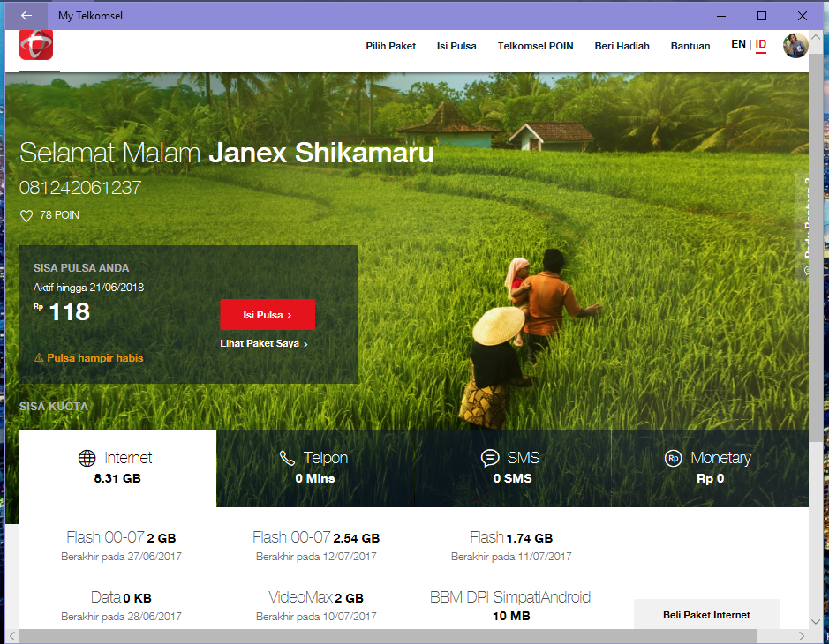The width and height of the screenshot is (829, 644).
Task: Click Berakhir pada 28/06/2017 date
Action: (x=121, y=617)
